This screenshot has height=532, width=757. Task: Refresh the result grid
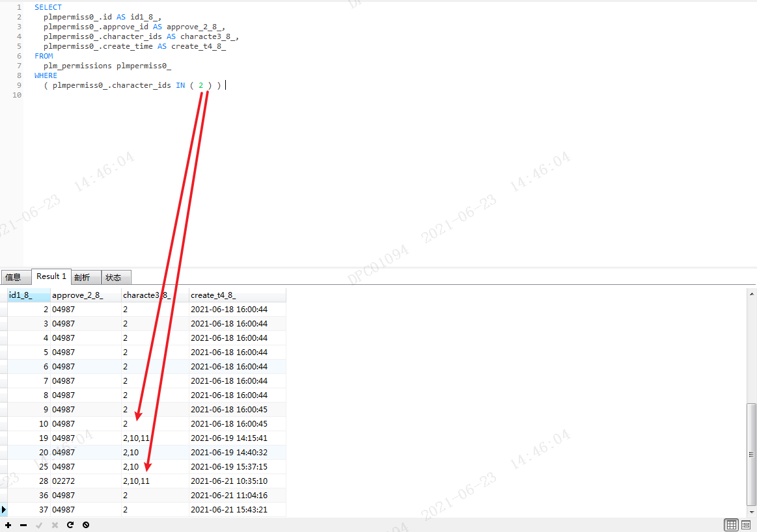pyautogui.click(x=70, y=525)
